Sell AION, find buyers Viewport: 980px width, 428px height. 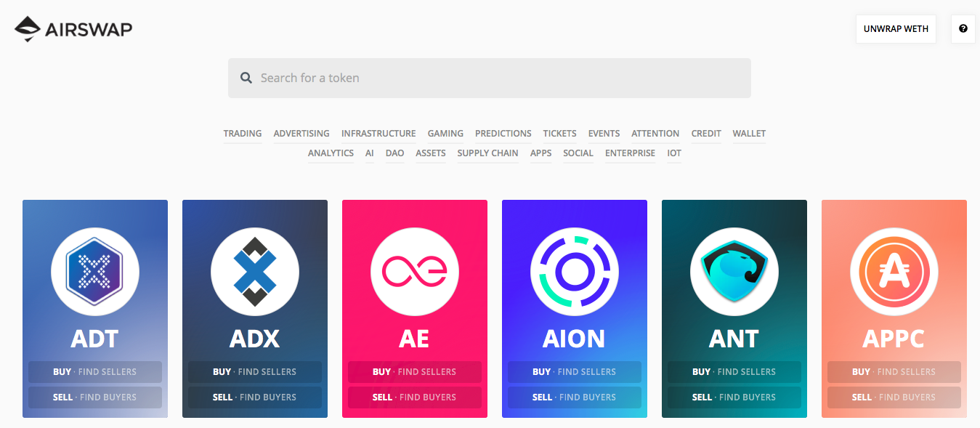[x=575, y=397]
